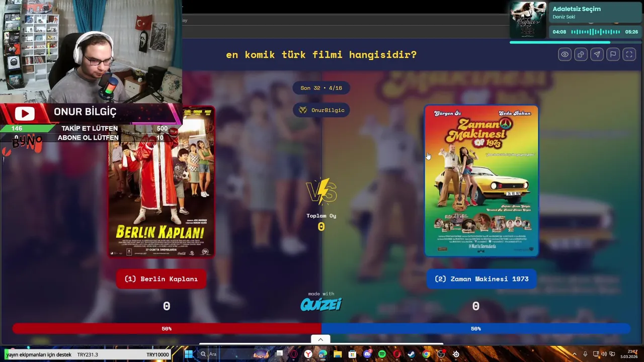This screenshot has width=644, height=362.
Task: Expand the taskbar up-arrow handle
Action: click(x=320, y=339)
